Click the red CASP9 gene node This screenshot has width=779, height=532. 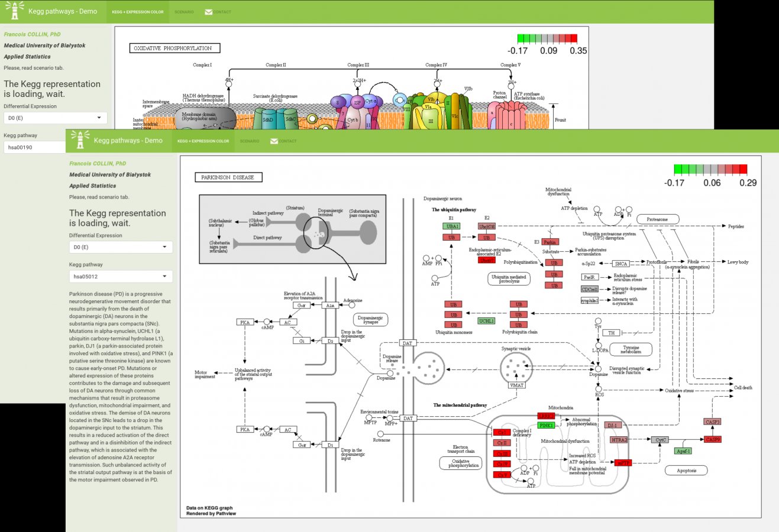pos(712,440)
